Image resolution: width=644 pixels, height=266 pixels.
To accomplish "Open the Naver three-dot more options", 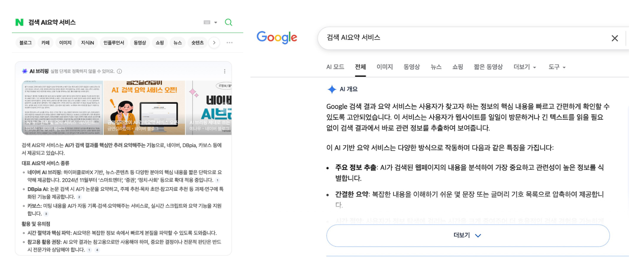I will click(229, 43).
